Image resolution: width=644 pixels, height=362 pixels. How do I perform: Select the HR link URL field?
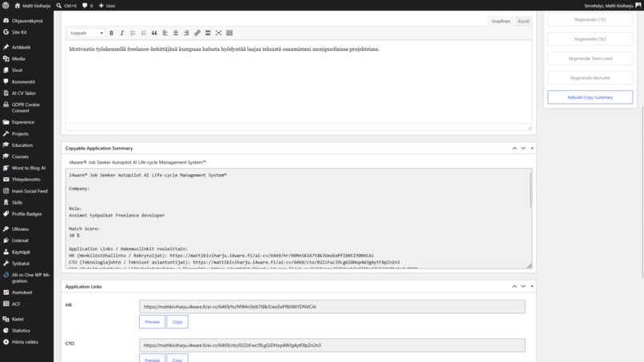tap(332, 307)
